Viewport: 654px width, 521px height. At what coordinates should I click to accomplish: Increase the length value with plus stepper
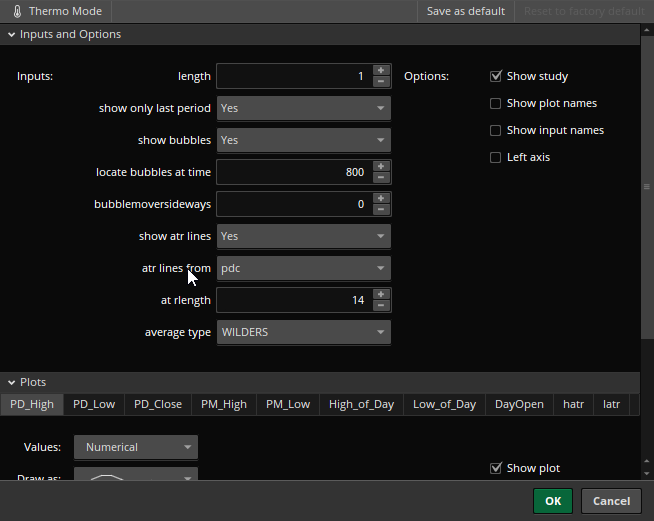point(380,70)
